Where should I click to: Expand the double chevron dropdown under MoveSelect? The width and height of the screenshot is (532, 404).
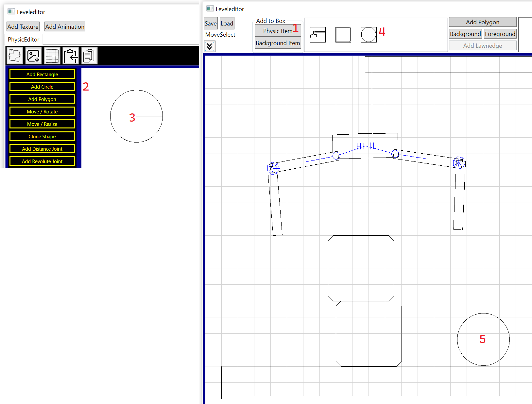click(210, 46)
